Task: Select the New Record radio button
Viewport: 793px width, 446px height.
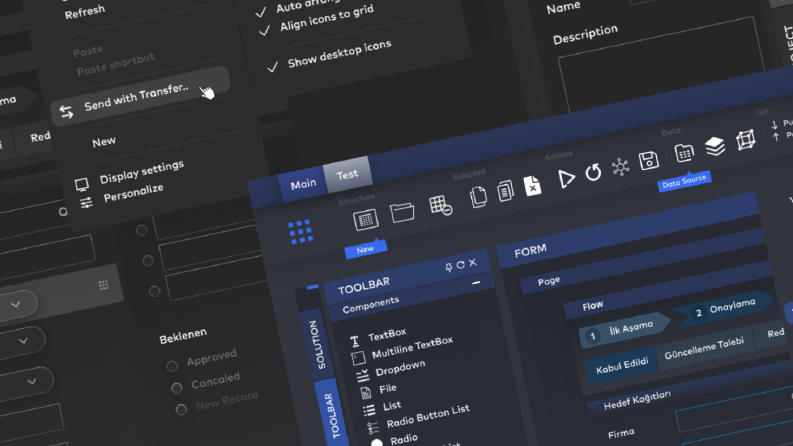Action: click(x=181, y=410)
